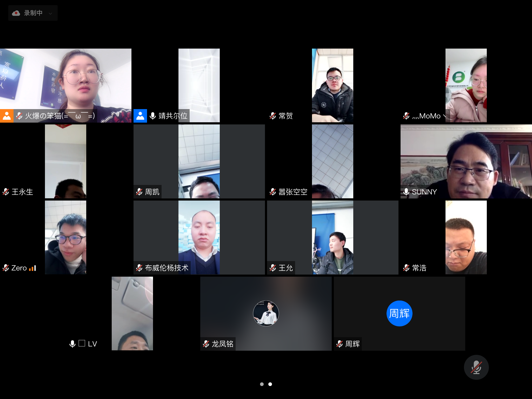532x399 pixels.
Task: Click Zero's network signal bars icon
Action: [x=33, y=268]
